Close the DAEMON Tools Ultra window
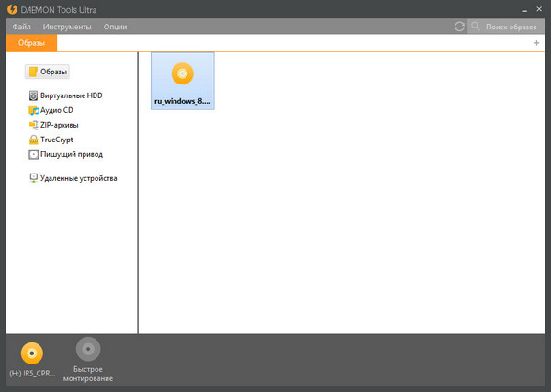 coord(538,8)
